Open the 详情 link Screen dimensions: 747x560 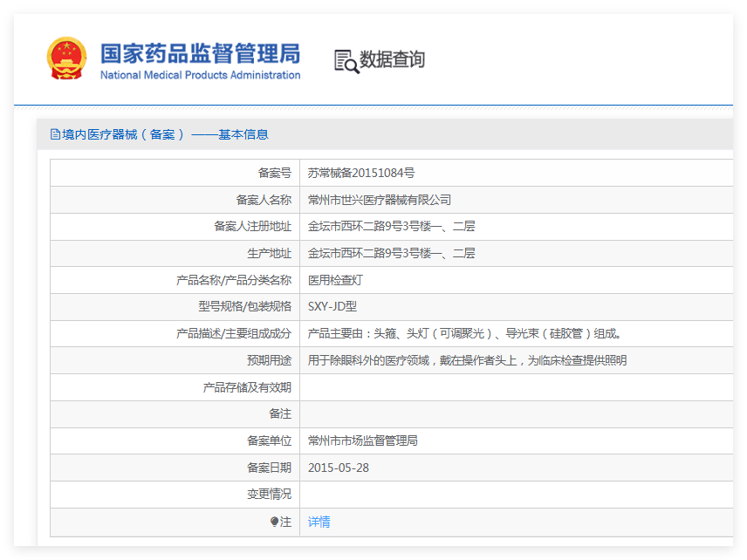click(319, 522)
